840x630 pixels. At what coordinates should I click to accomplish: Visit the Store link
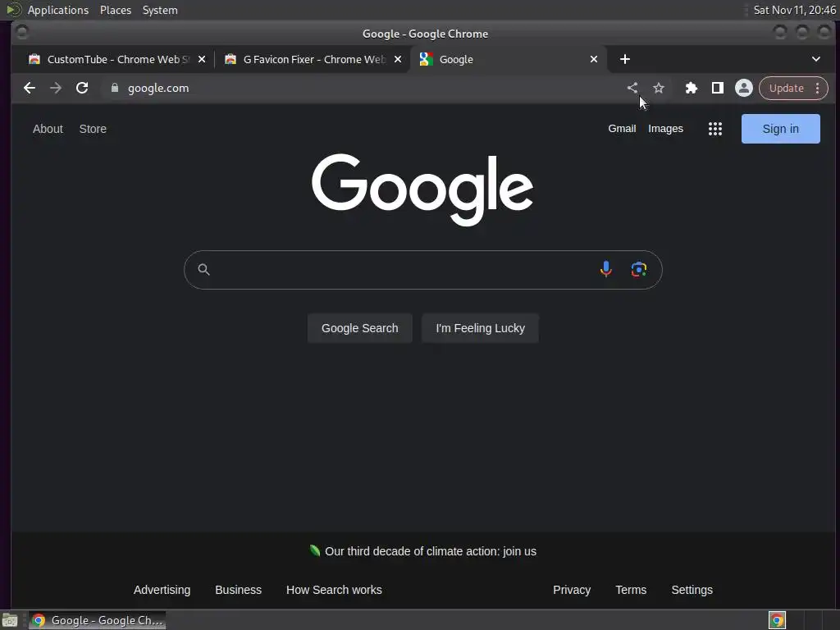coord(93,129)
